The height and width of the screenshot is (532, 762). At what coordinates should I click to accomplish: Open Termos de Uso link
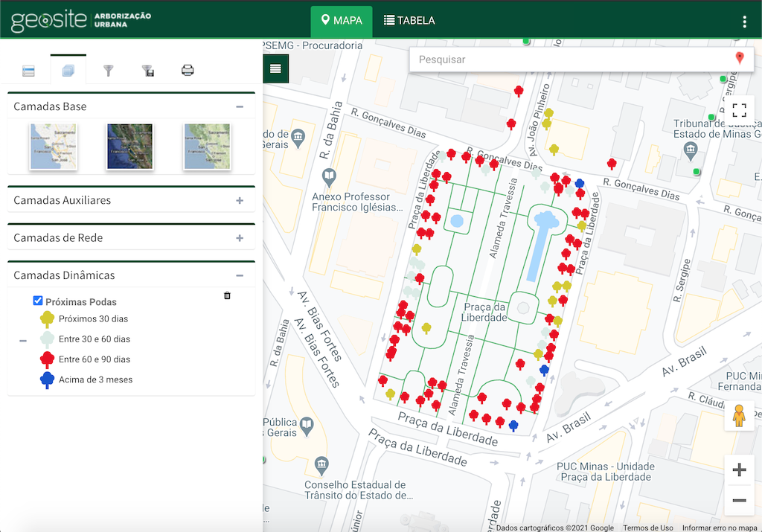[647, 528]
